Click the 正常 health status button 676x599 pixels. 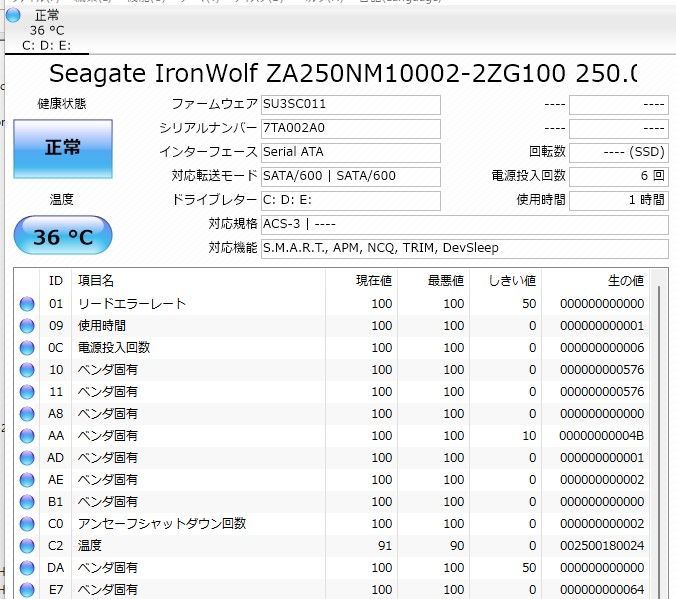pyautogui.click(x=63, y=149)
